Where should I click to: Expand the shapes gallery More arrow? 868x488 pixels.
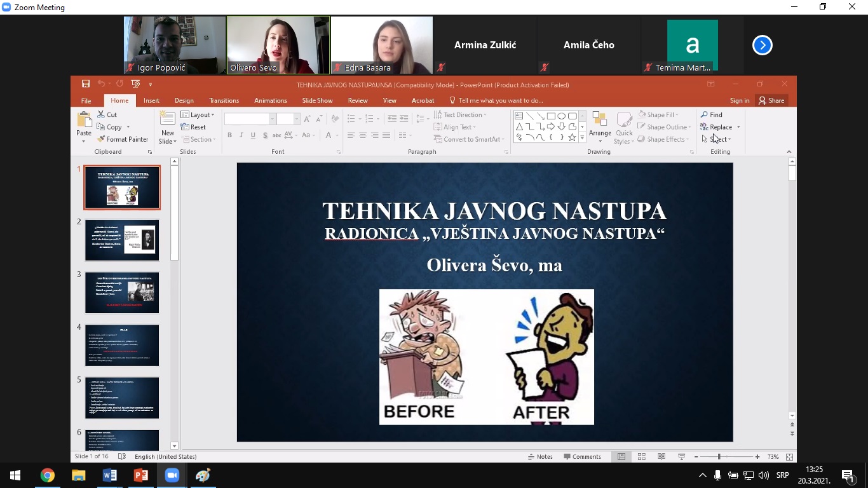[582, 137]
